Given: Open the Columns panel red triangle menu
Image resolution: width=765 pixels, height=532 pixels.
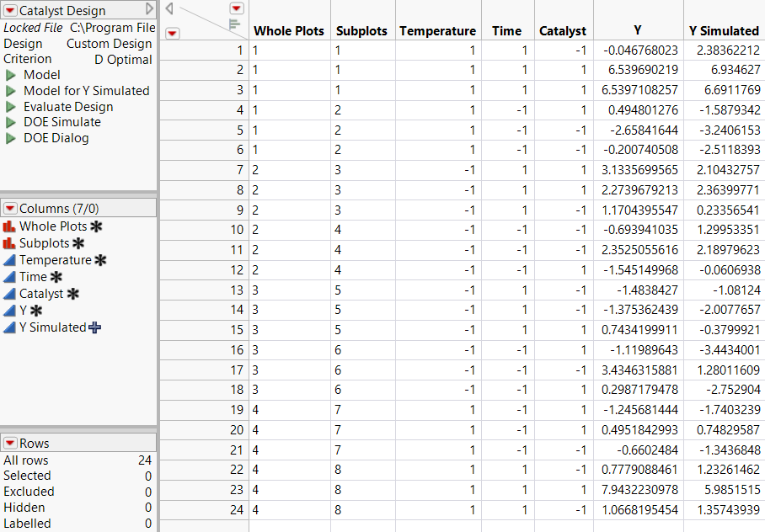Looking at the screenshot, I should pos(10,208).
